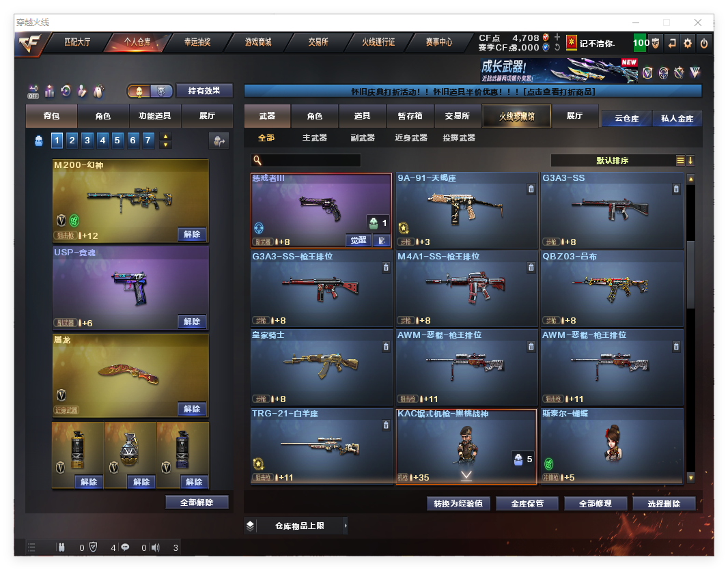The height and width of the screenshot is (570, 728).
Task: Click 解除 on the M200-幻神 weapon
Action: (x=192, y=234)
